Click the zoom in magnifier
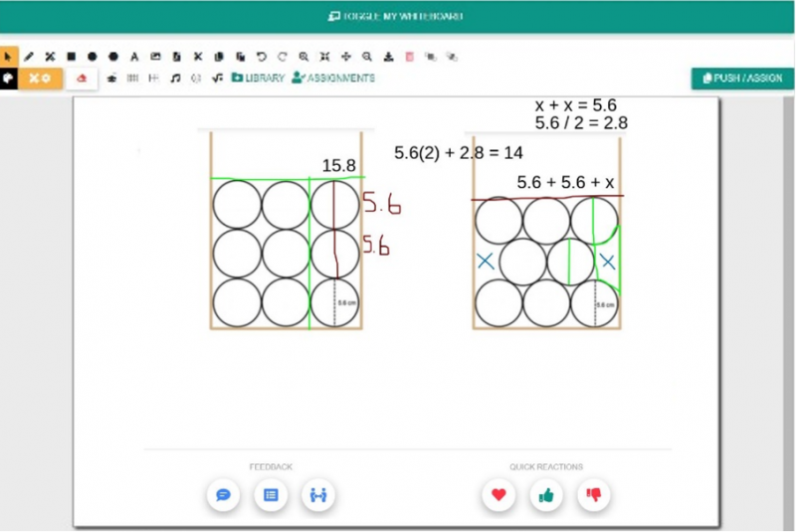Image resolution: width=796 pixels, height=532 pixels. tap(303, 57)
